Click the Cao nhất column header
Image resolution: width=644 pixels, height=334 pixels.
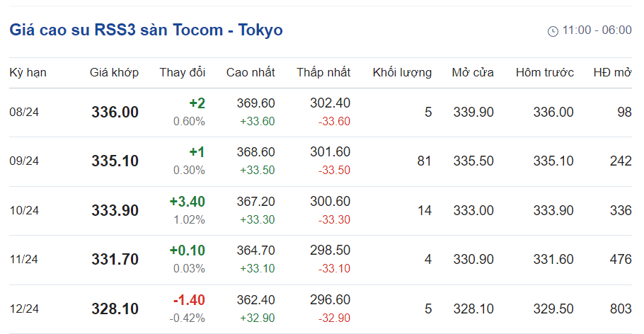coord(251,72)
